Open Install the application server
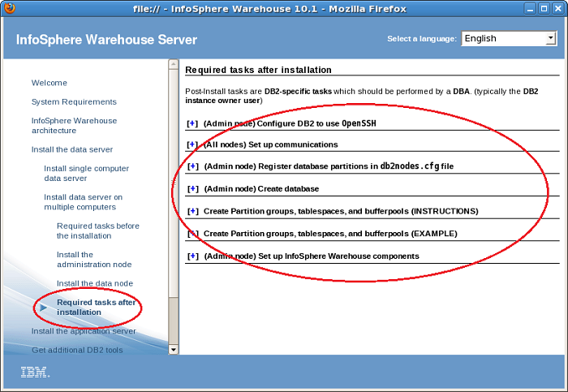 tap(84, 331)
